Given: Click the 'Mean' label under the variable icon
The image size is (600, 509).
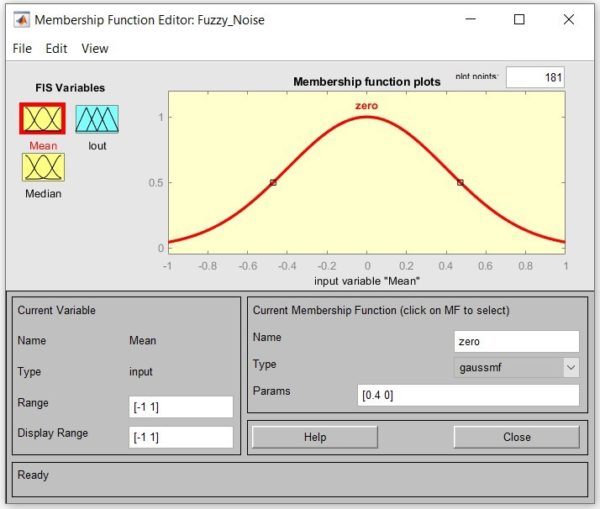Looking at the screenshot, I should (43, 146).
